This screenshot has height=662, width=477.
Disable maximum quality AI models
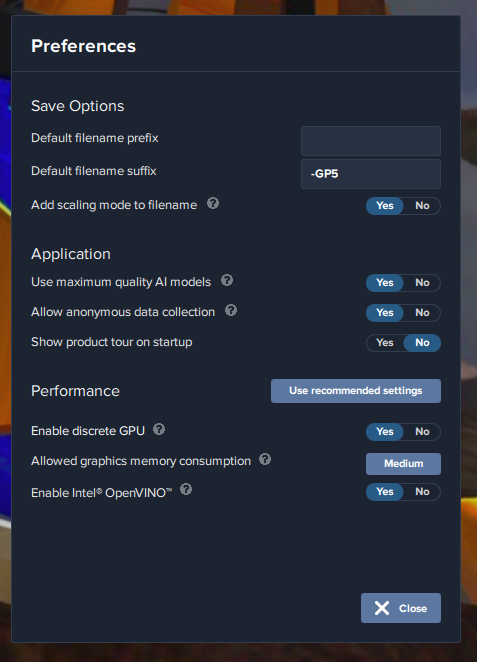422,282
